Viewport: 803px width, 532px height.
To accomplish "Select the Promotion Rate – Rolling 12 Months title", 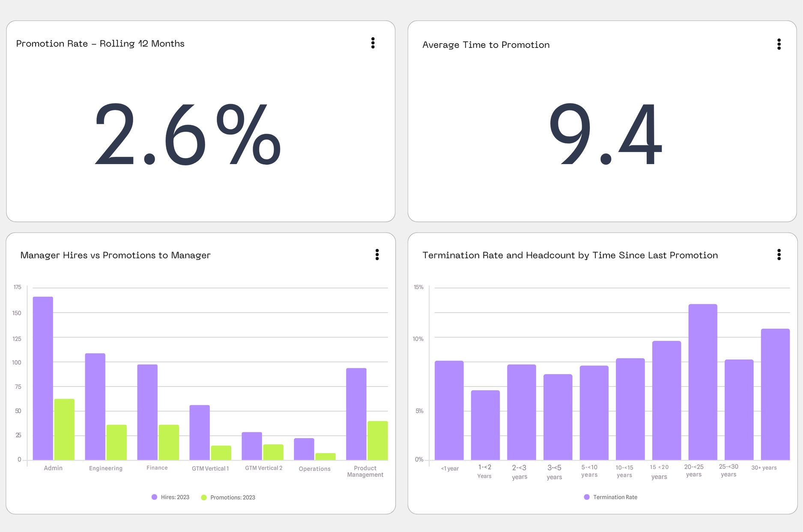I will tap(100, 43).
